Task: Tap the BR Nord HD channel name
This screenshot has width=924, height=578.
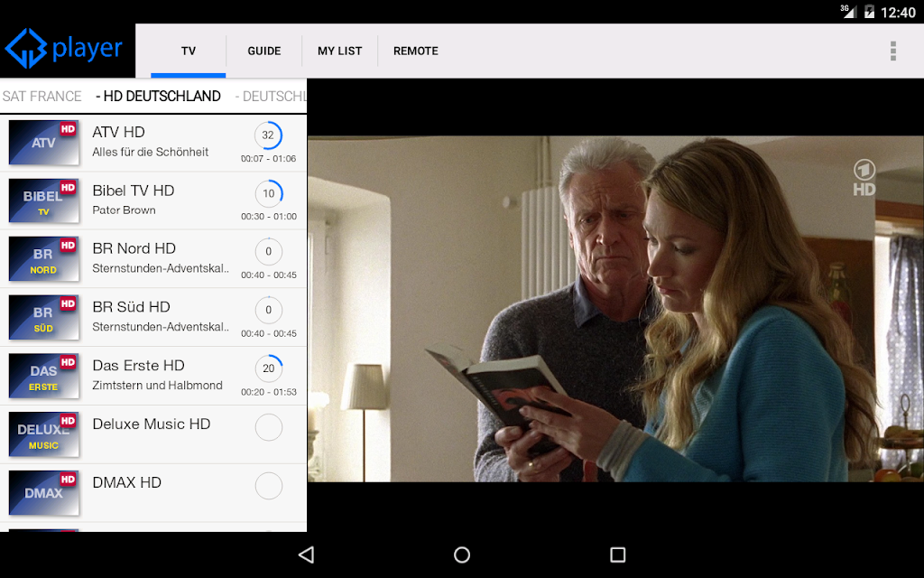Action: pos(134,248)
